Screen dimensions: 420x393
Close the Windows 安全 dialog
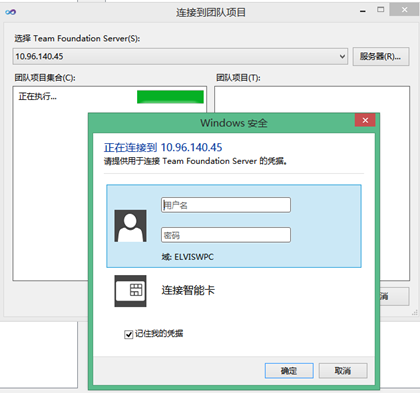(x=365, y=120)
